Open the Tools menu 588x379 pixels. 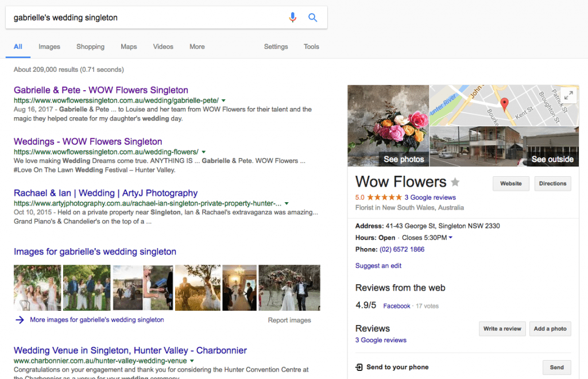point(311,47)
